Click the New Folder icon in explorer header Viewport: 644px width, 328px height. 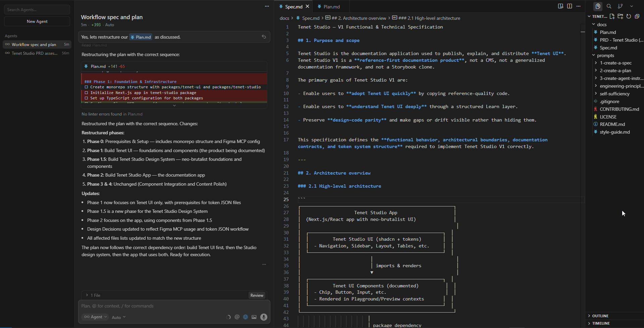coord(620,16)
